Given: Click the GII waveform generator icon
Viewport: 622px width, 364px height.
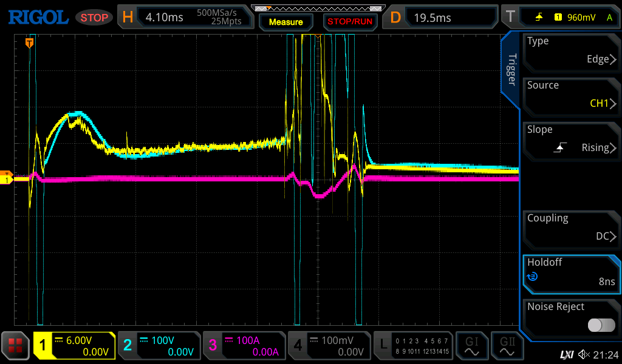Looking at the screenshot, I should pyautogui.click(x=507, y=346).
